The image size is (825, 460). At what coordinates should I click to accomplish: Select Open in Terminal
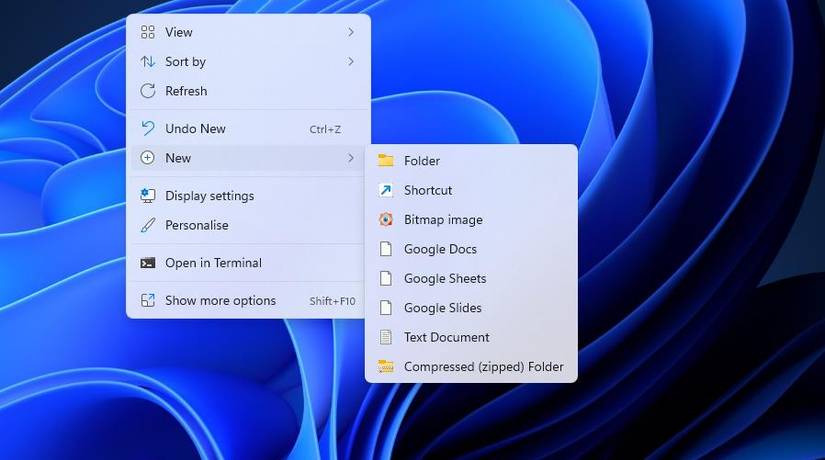click(248, 263)
